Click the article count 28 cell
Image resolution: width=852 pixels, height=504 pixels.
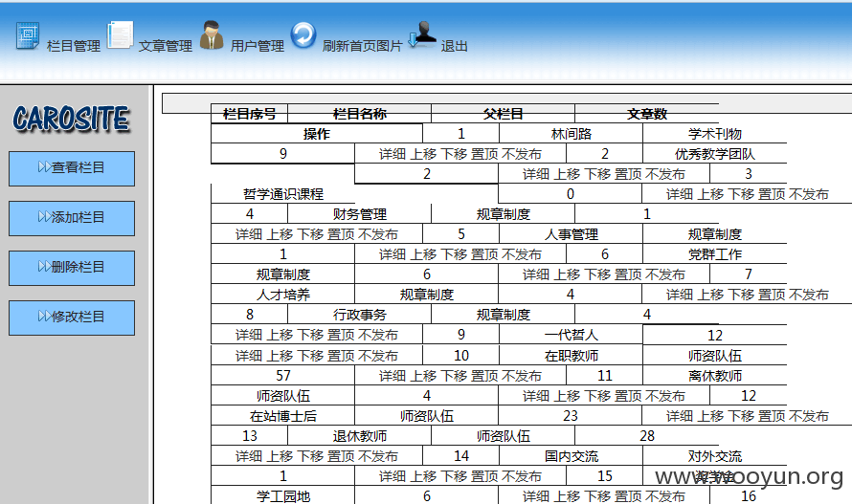646,435
